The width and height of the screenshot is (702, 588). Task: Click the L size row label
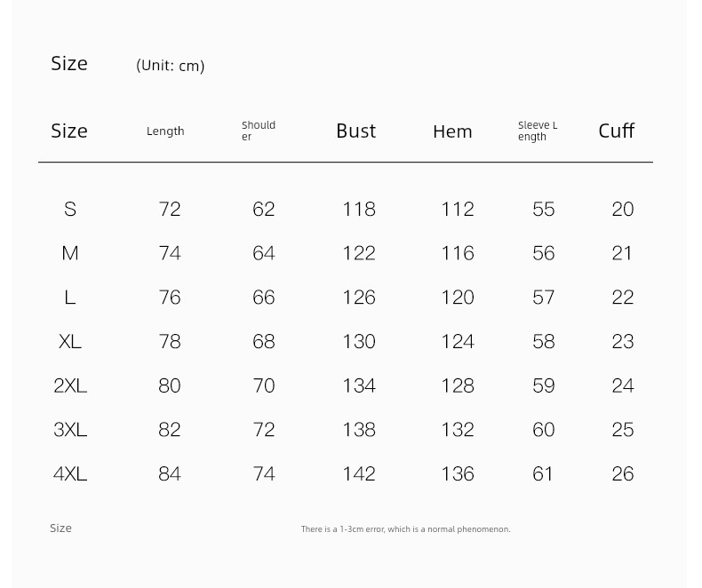click(70, 298)
